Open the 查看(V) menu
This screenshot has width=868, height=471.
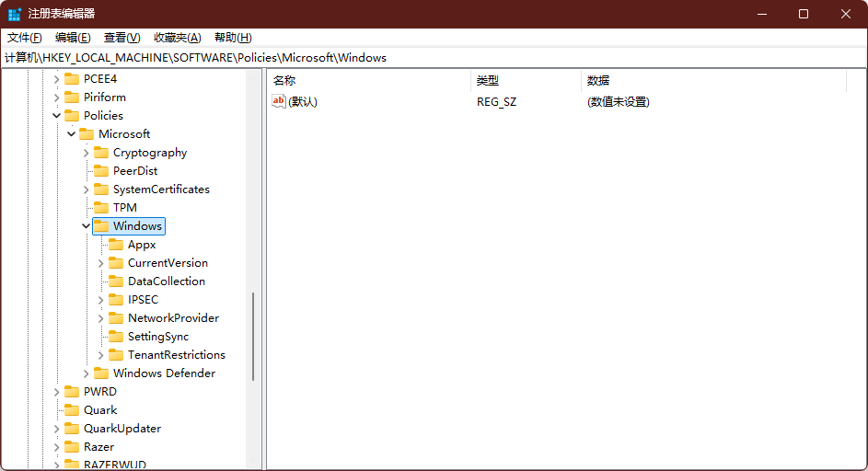122,38
